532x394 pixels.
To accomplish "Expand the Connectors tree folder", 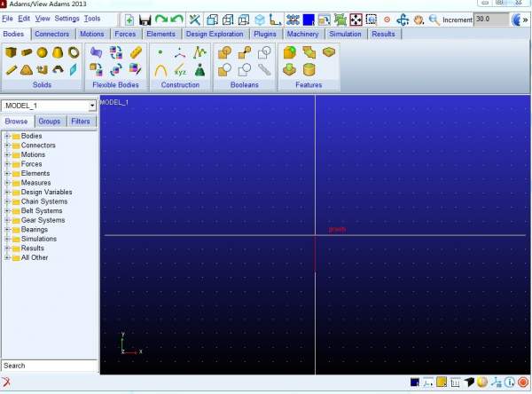I will pyautogui.click(x=7, y=146).
